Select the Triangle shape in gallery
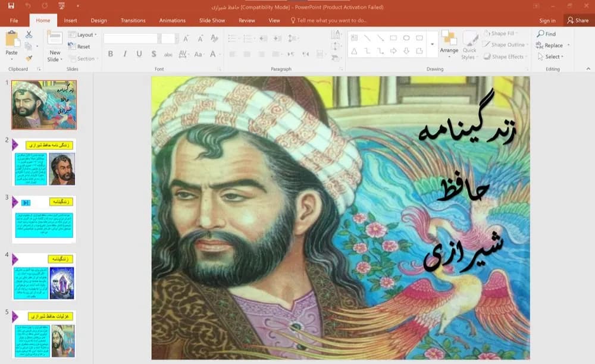Image resolution: width=595 pixels, height=364 pixels. click(354, 51)
